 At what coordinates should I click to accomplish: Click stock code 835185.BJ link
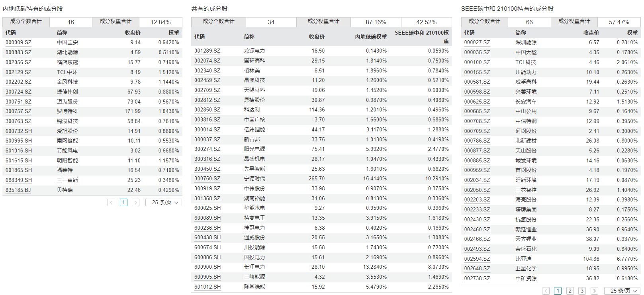(x=18, y=190)
